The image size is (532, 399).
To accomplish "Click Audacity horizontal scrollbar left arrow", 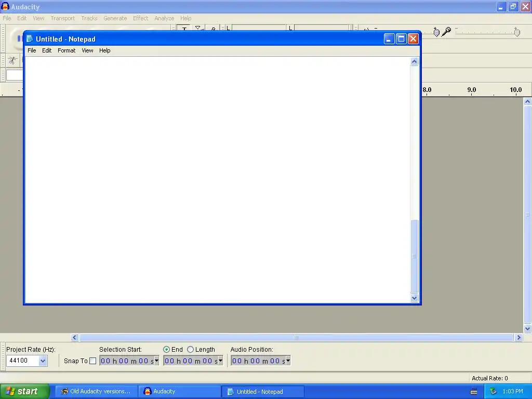I will click(x=75, y=337).
